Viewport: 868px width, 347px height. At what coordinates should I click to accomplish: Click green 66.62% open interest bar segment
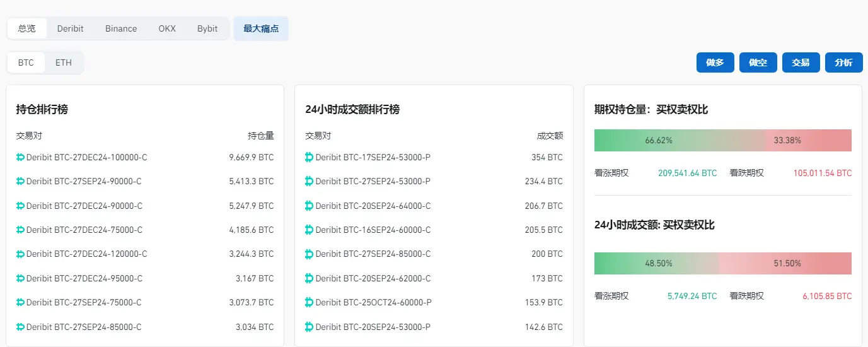[x=659, y=140]
